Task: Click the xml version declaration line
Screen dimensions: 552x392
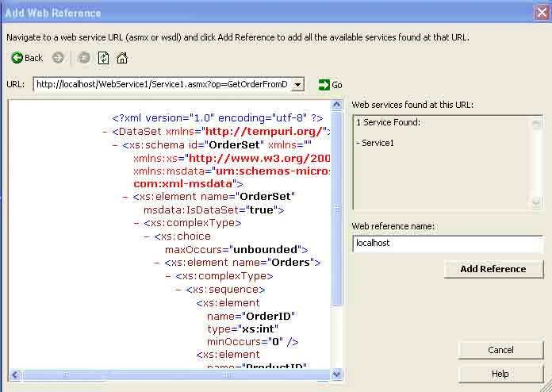Action: tap(217, 118)
